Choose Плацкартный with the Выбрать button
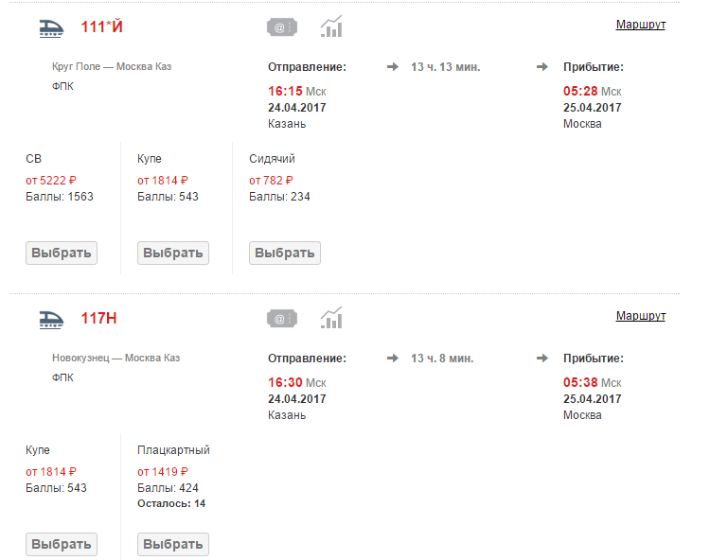This screenshot has height=560, width=728. point(172,544)
